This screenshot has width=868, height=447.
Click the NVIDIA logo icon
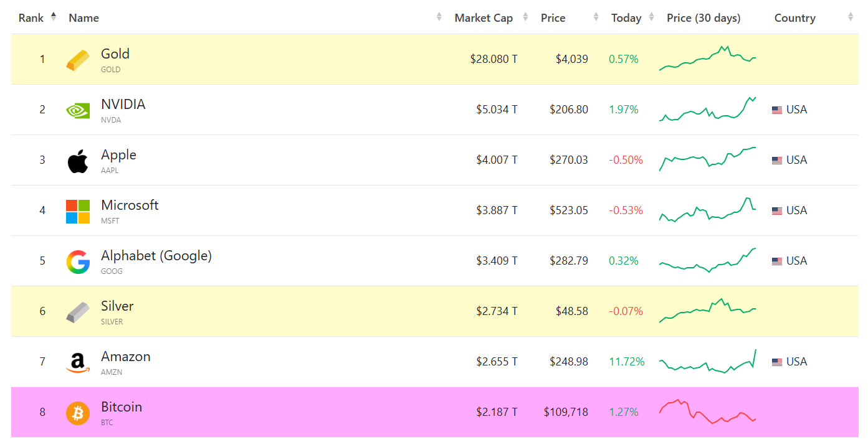(78, 110)
